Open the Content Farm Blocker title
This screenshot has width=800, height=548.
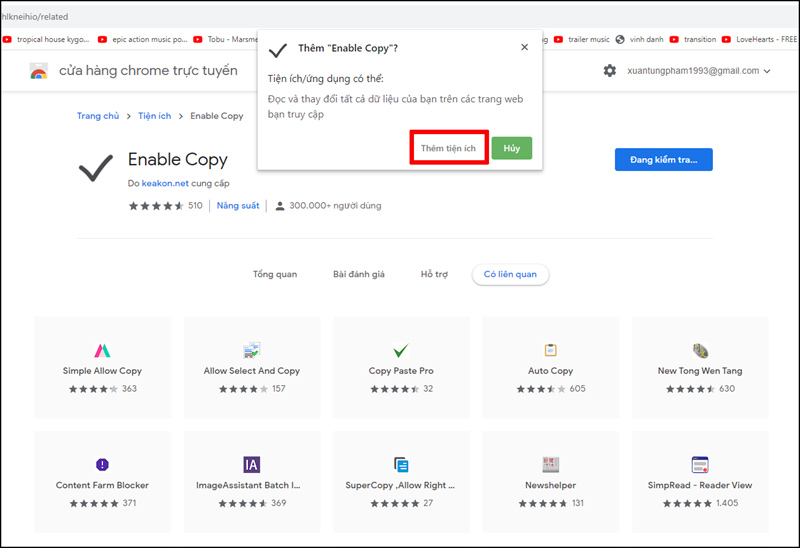coord(102,485)
